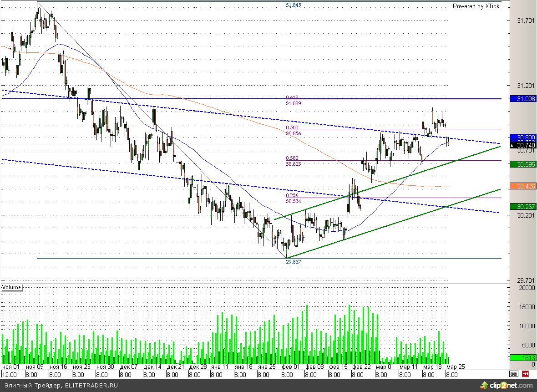Select the blue 31.098 price label
Viewport: 537px width, 392px height.
523,99
